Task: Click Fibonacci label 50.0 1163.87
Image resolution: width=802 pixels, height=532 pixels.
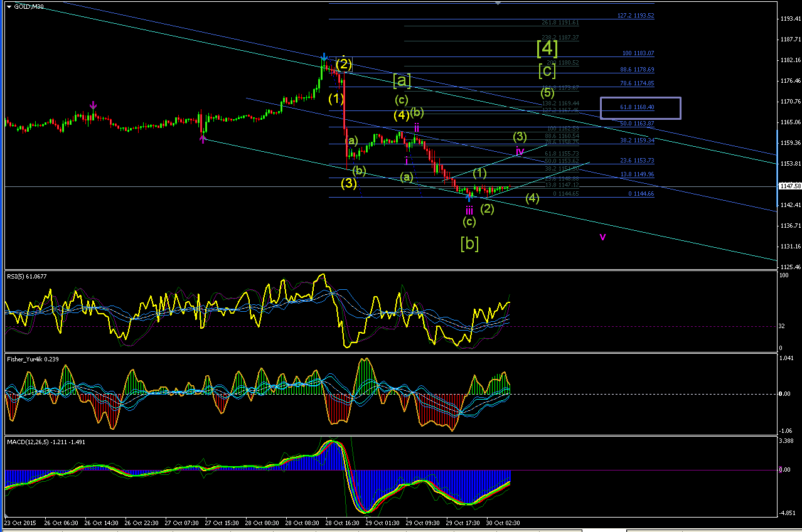Action: coord(637,123)
